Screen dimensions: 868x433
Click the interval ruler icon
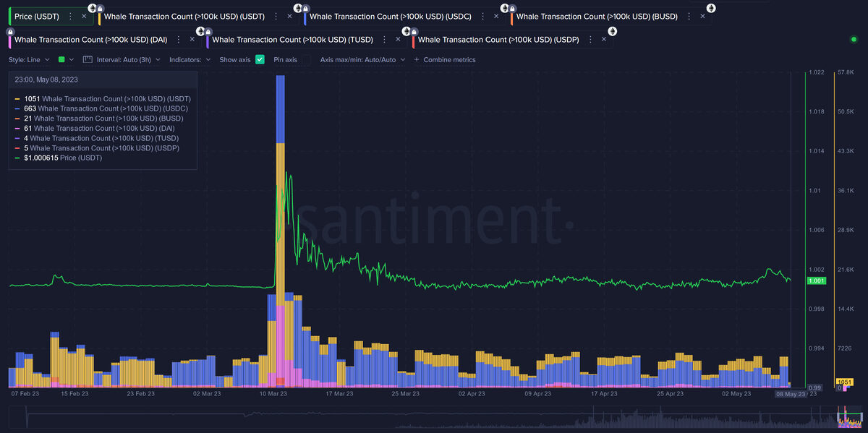pyautogui.click(x=88, y=59)
